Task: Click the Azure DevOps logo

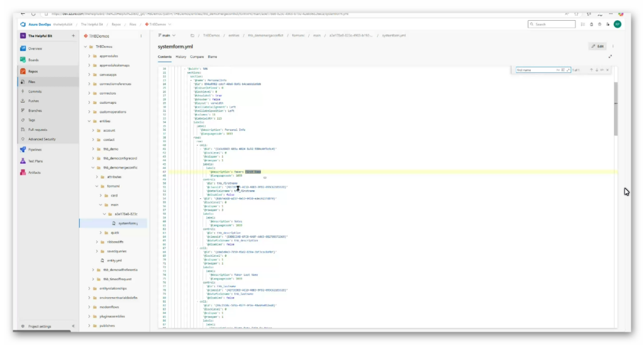Action: click(23, 25)
